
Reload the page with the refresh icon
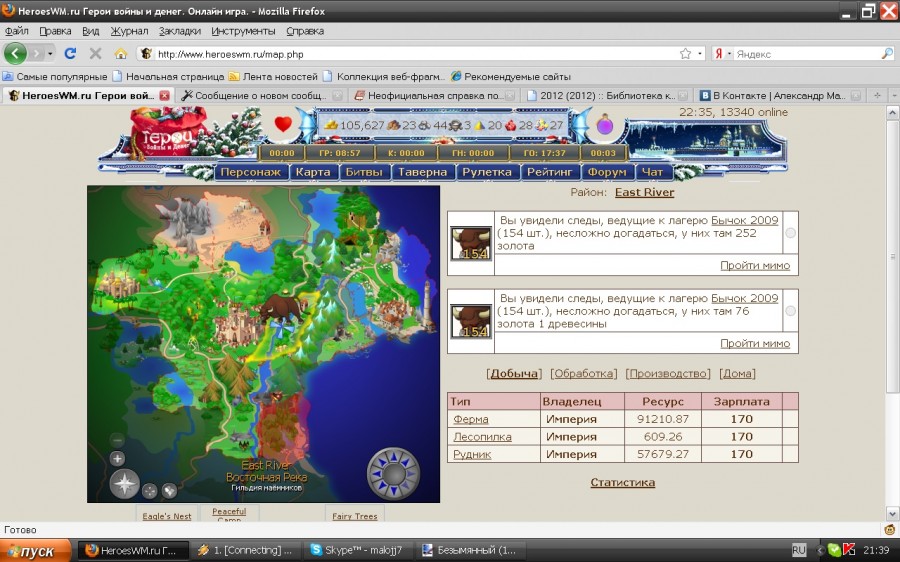tap(70, 54)
